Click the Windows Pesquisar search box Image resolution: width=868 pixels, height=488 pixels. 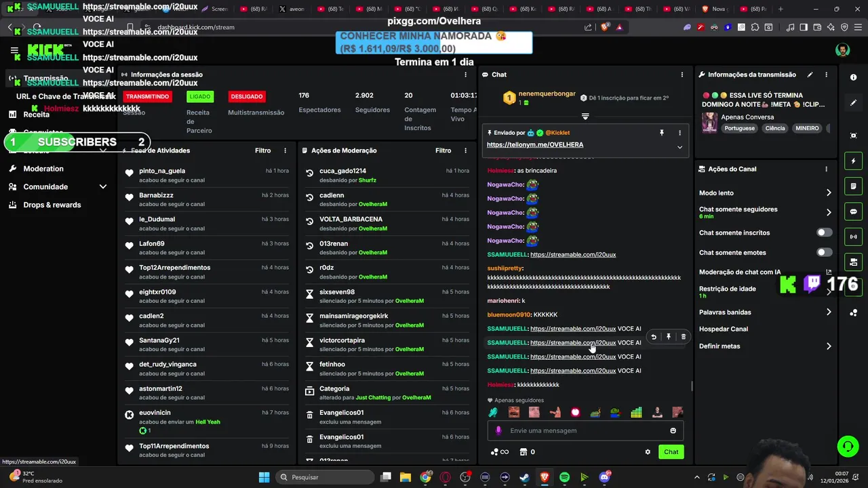tap(324, 477)
